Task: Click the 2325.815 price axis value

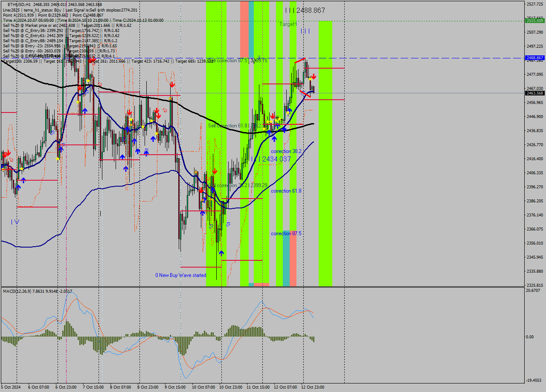Action: click(535, 285)
